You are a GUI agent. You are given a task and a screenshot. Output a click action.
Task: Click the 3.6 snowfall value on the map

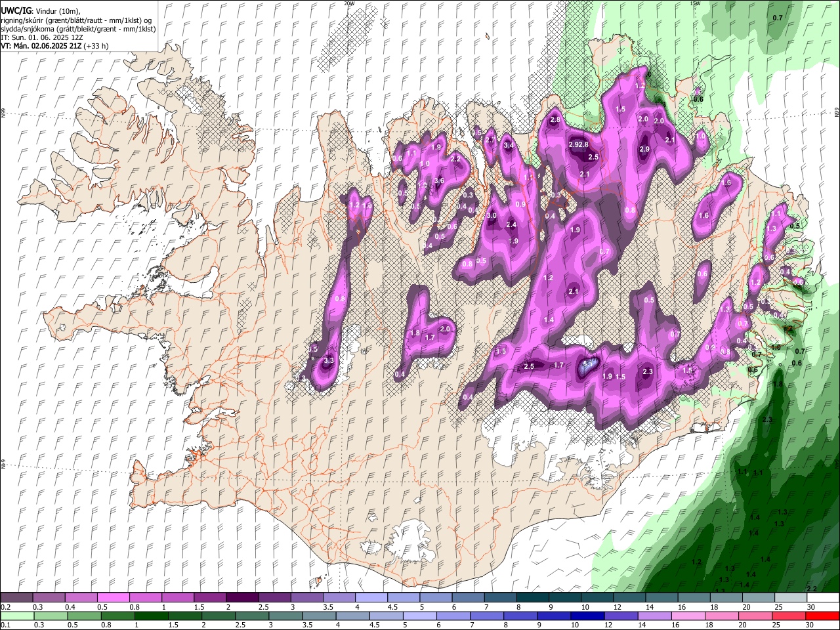[439, 181]
